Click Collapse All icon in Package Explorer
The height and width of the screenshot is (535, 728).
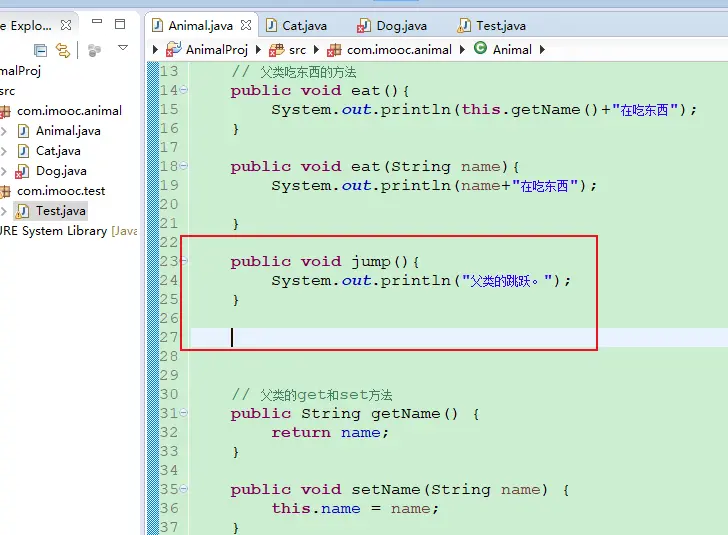(41, 50)
